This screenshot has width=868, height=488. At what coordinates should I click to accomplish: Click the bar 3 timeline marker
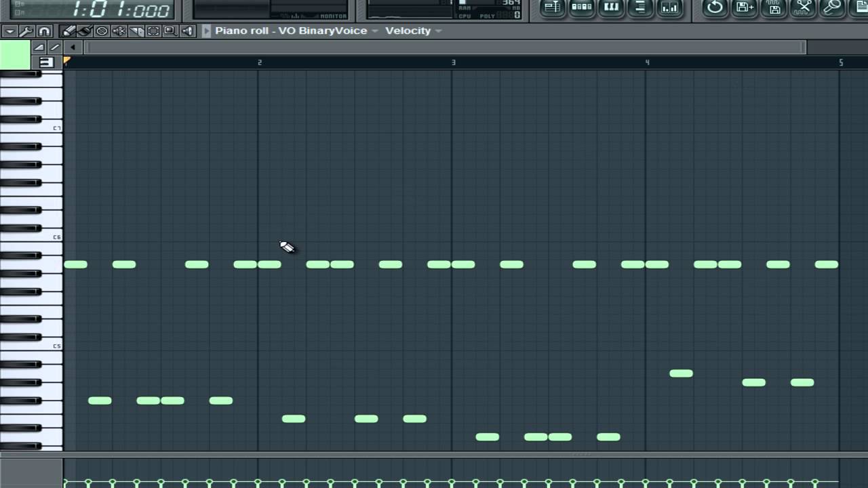454,62
